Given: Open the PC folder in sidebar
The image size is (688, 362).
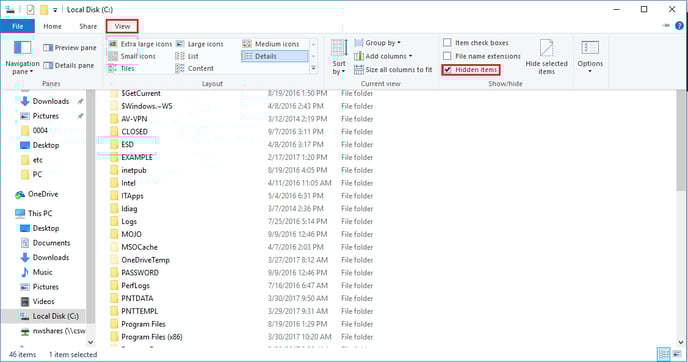Looking at the screenshot, I should 37,174.
